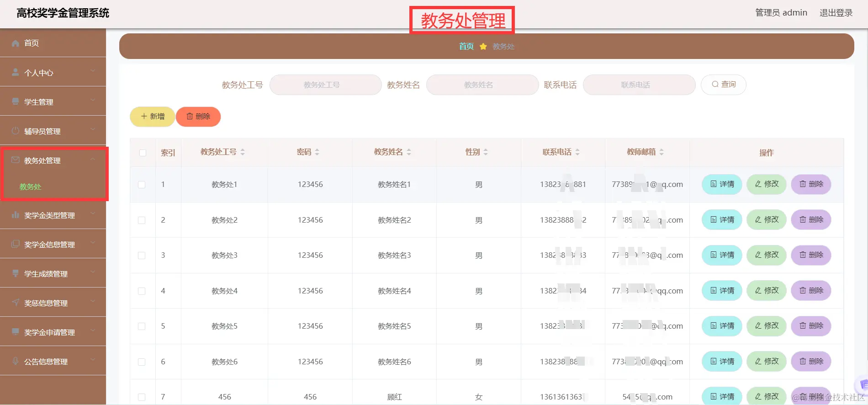Click the yellow 新增 button
The height and width of the screenshot is (405, 868).
point(153,117)
